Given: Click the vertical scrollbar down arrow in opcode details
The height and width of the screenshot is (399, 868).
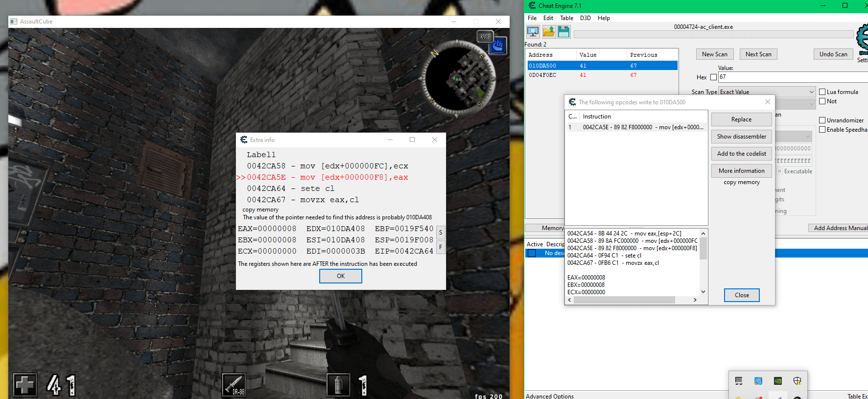Looking at the screenshot, I should 703,292.
